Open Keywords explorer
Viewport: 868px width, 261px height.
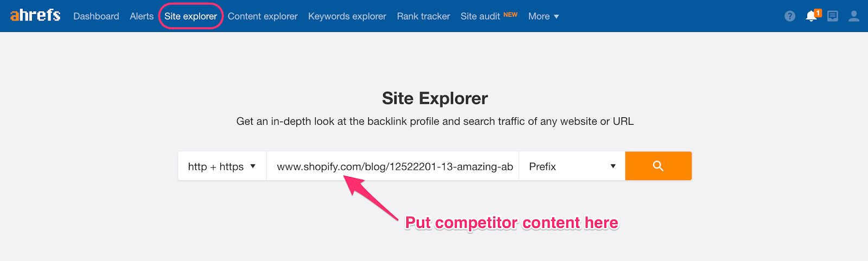(x=347, y=16)
